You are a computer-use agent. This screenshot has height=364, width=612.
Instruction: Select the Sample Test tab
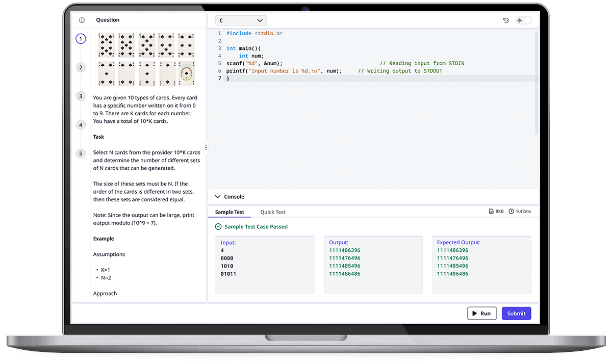click(x=229, y=212)
